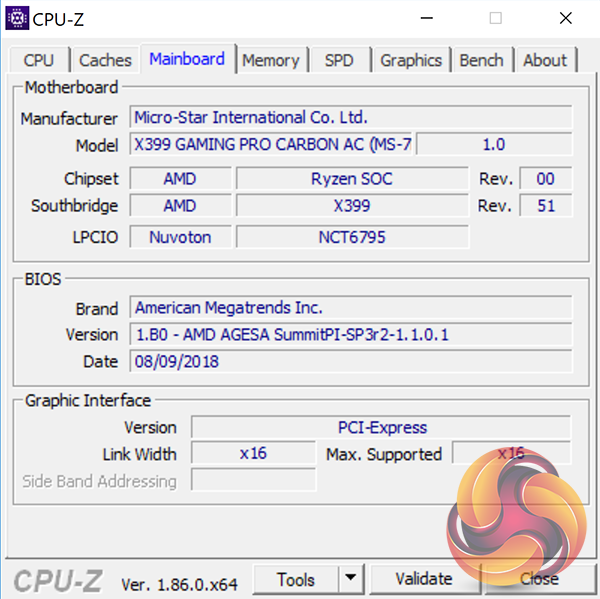Click the BIOS Brand American Megatrends Inc.
600x599 pixels.
351,308
